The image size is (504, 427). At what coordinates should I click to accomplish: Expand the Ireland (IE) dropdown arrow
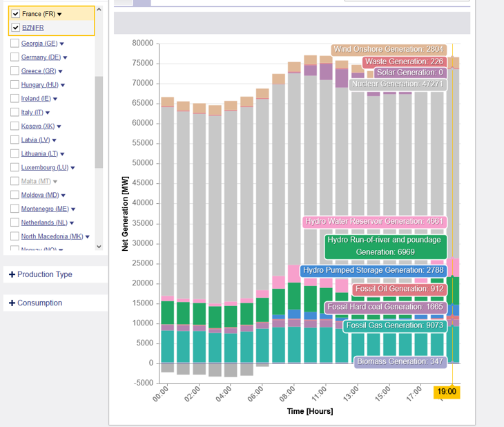pyautogui.click(x=55, y=99)
